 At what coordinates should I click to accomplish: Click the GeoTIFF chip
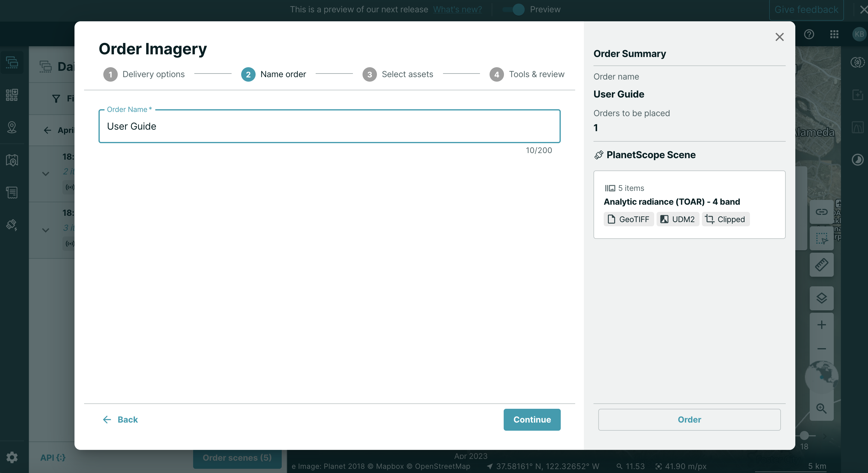[628, 219]
